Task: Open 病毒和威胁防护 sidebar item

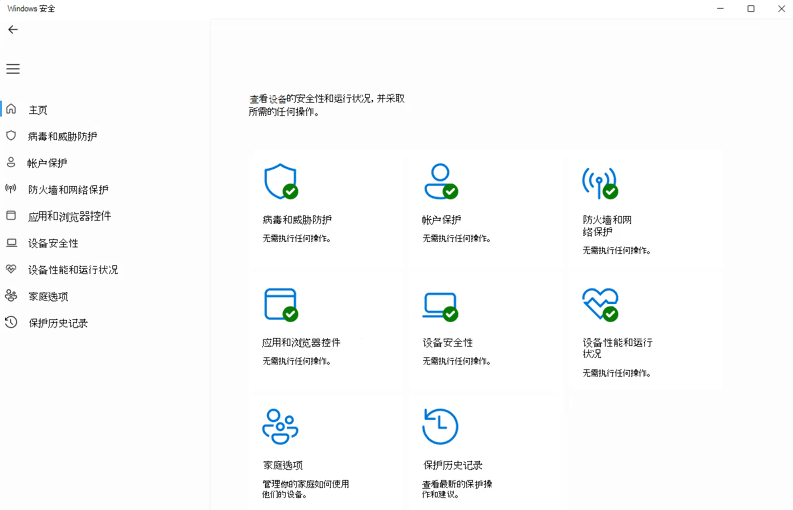Action: pos(63,136)
